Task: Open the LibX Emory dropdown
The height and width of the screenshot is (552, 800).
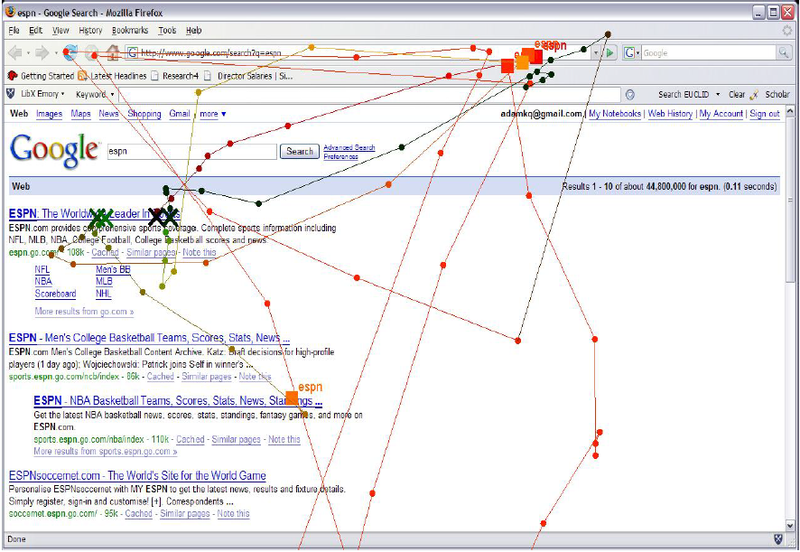Action: coord(43,94)
